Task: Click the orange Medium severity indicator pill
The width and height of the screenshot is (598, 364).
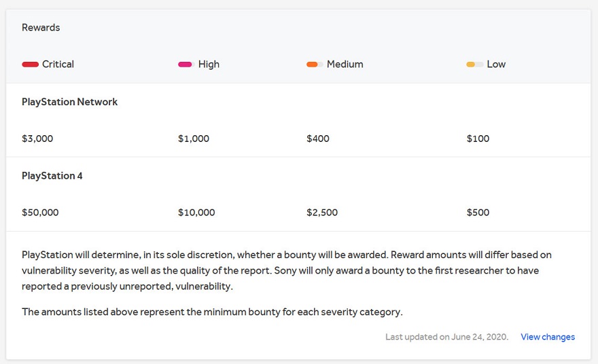Action: click(x=315, y=65)
